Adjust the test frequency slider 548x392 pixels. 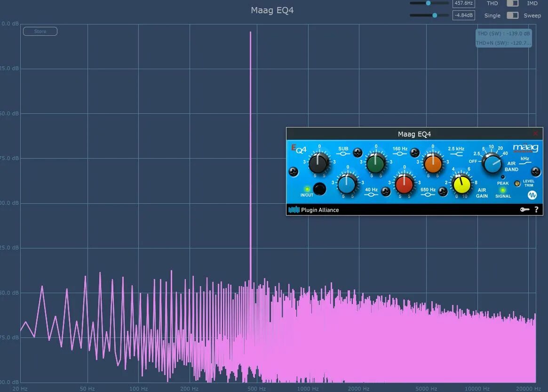click(429, 3)
